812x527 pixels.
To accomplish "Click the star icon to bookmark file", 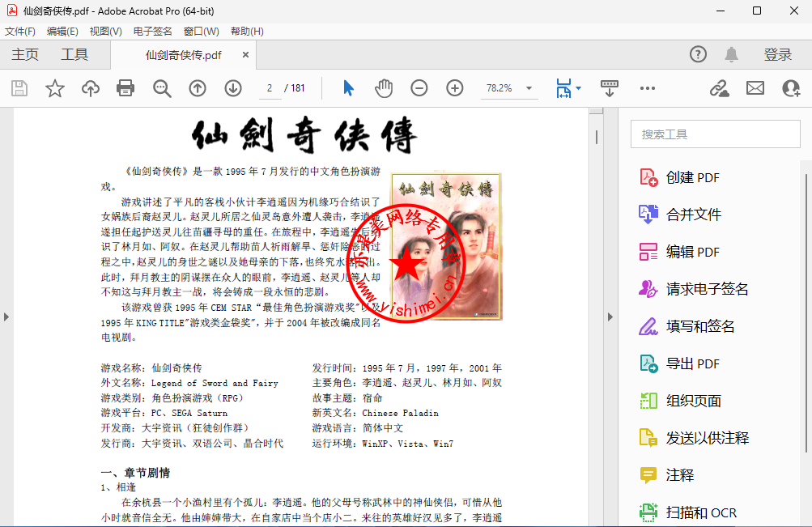I will click(55, 88).
